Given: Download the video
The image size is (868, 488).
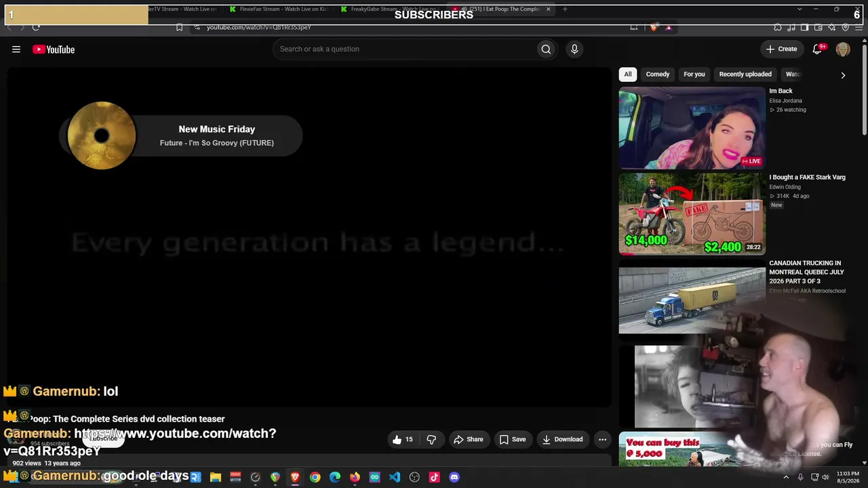Looking at the screenshot, I should [562, 439].
